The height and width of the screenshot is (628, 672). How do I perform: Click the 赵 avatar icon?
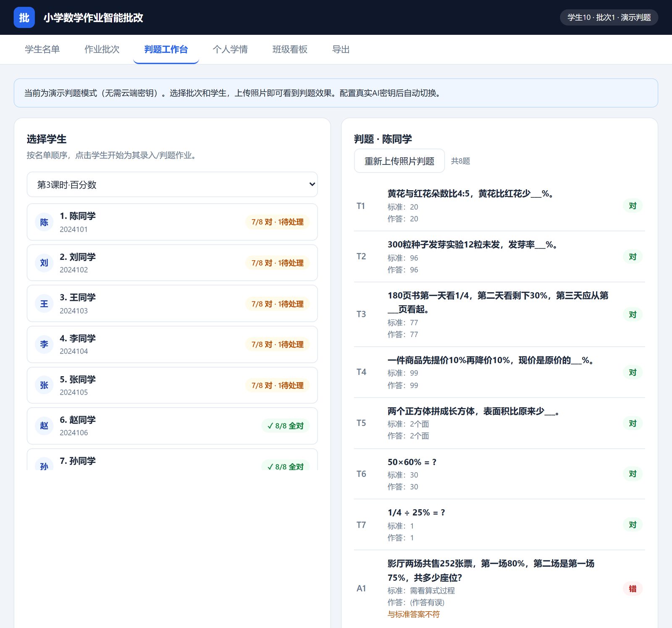(44, 426)
